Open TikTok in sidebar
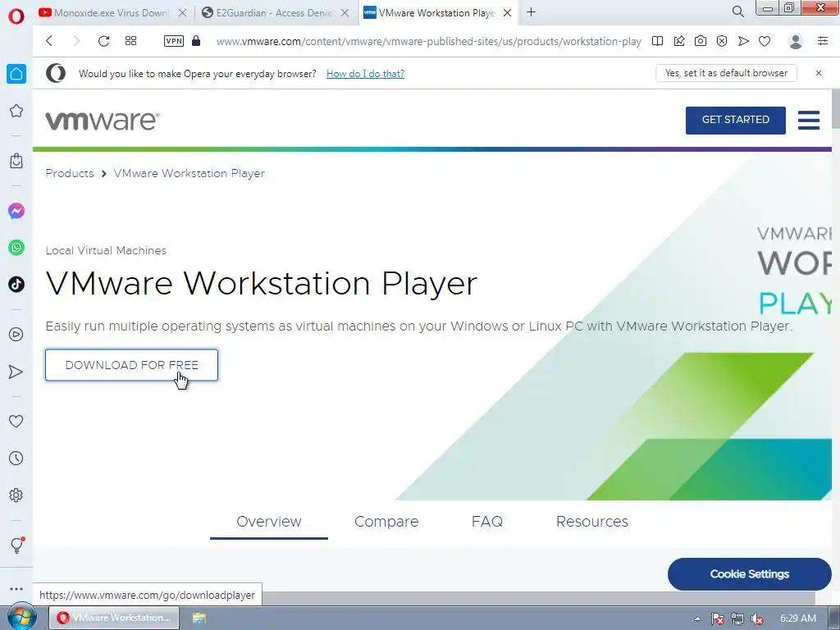Image resolution: width=840 pixels, height=630 pixels. 16,284
